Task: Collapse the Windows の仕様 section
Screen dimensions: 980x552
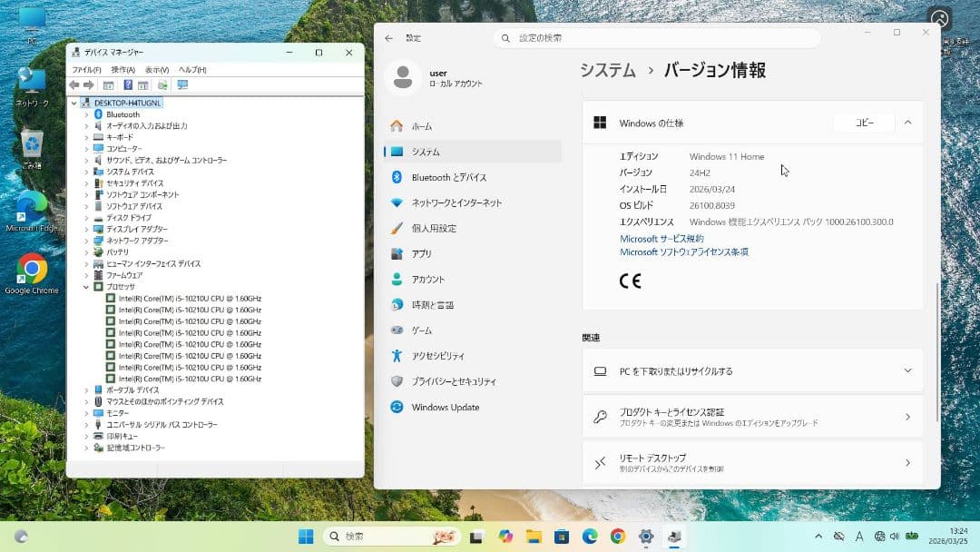Action: 908,122
